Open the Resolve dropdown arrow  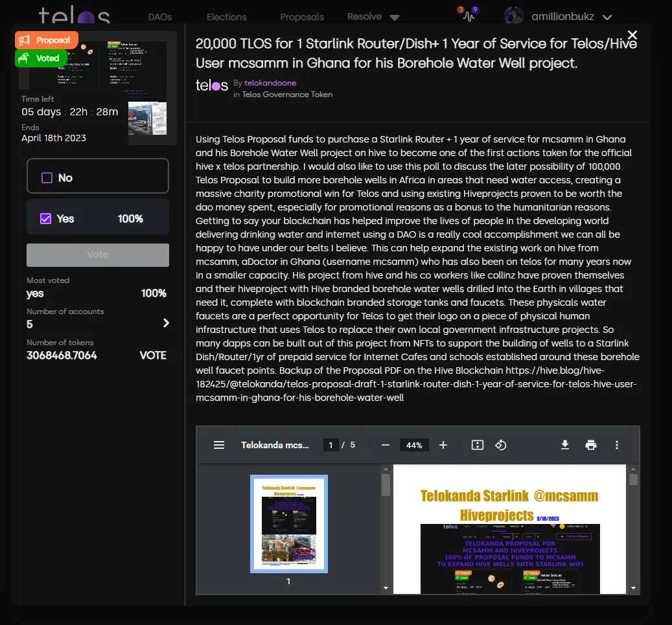[x=395, y=17]
